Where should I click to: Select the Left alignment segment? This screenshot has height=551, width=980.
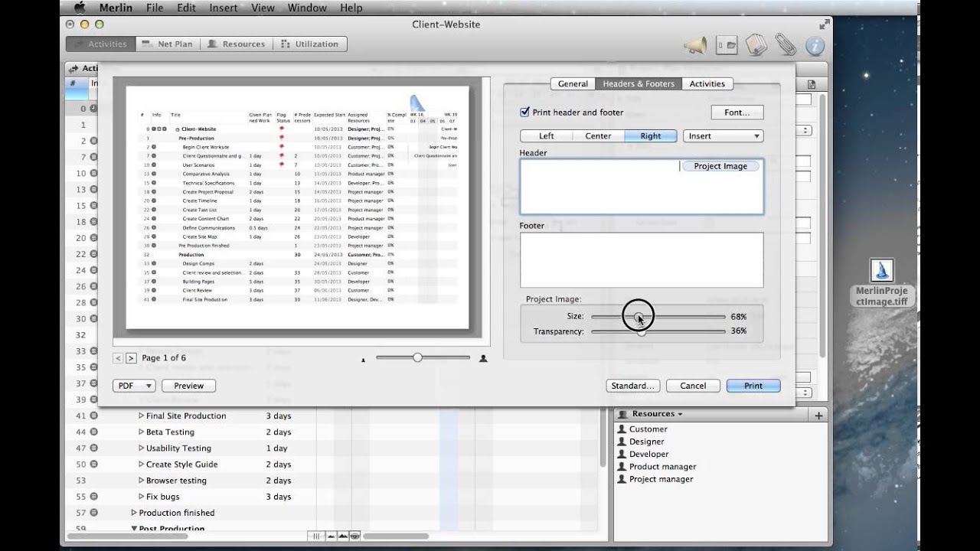click(x=546, y=136)
